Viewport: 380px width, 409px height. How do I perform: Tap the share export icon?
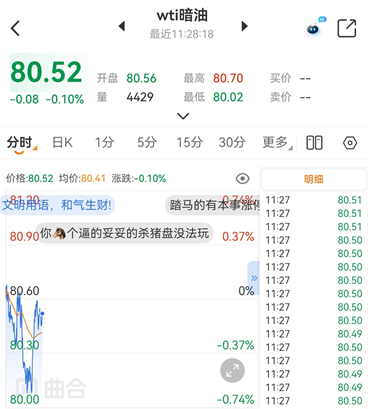tap(347, 28)
